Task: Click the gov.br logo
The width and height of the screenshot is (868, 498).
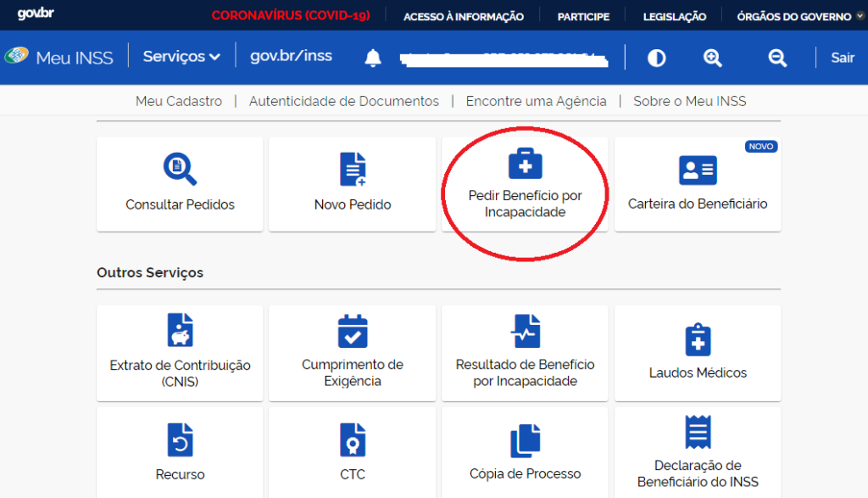Action: pos(36,13)
